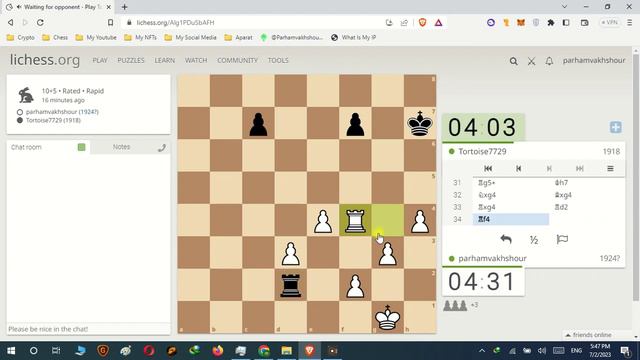Open the My Social Media bookmarks folder
Screen dimensions: 640x360
tap(191, 38)
